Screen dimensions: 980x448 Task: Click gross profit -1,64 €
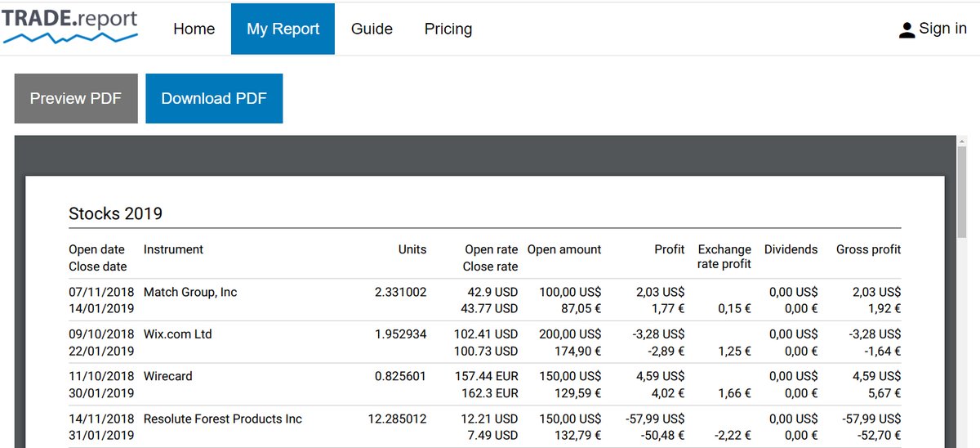pyautogui.click(x=882, y=351)
